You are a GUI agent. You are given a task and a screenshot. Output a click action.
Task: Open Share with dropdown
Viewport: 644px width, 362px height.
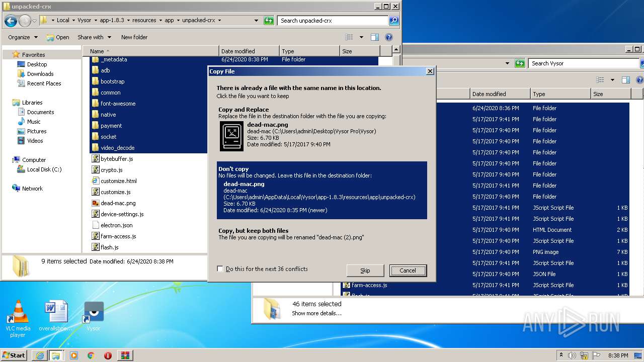point(94,37)
